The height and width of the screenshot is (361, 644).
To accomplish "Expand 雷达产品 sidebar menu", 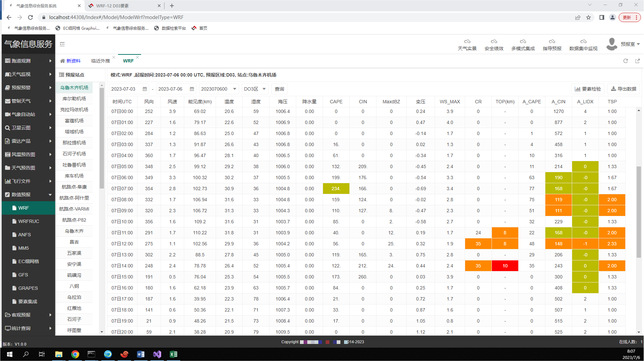I will [x=28, y=141].
